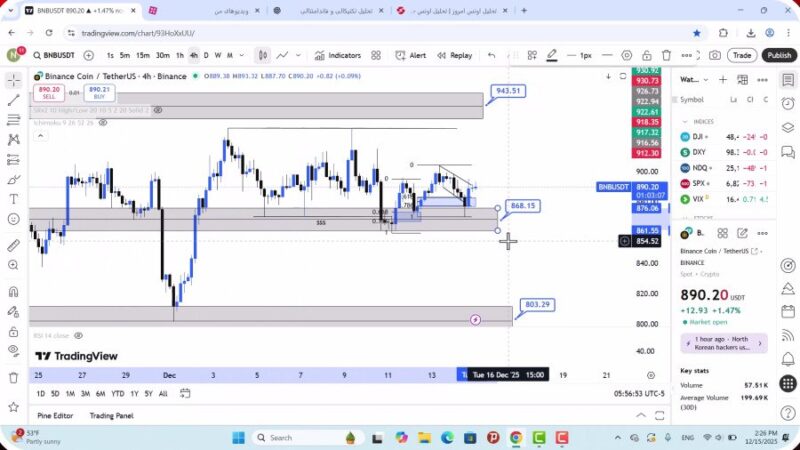Switch to the 15m timeframe
This screenshot has height=450, width=800.
click(143, 56)
